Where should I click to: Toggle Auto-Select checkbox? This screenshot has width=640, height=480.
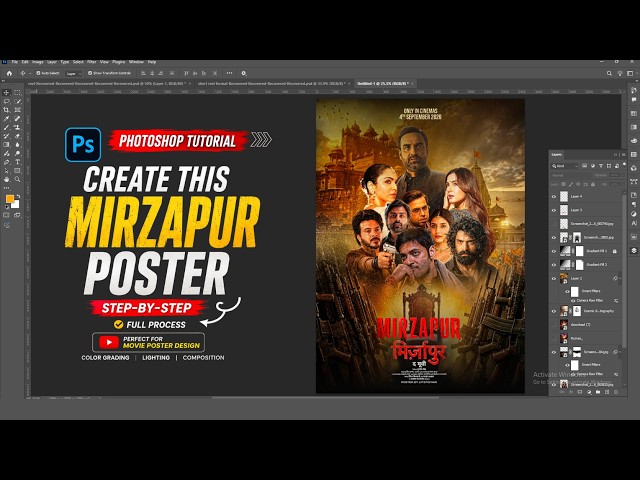click(x=38, y=73)
